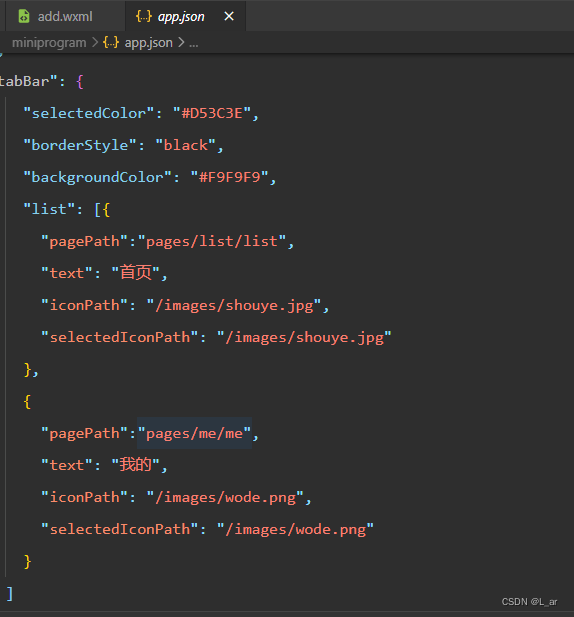Image resolution: width=574 pixels, height=617 pixels.
Task: Expand the breadcrumb ellipsis segment
Action: (194, 43)
